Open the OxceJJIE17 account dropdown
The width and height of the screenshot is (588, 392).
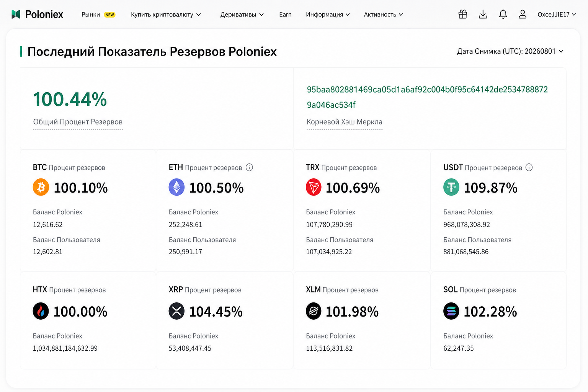pos(557,15)
